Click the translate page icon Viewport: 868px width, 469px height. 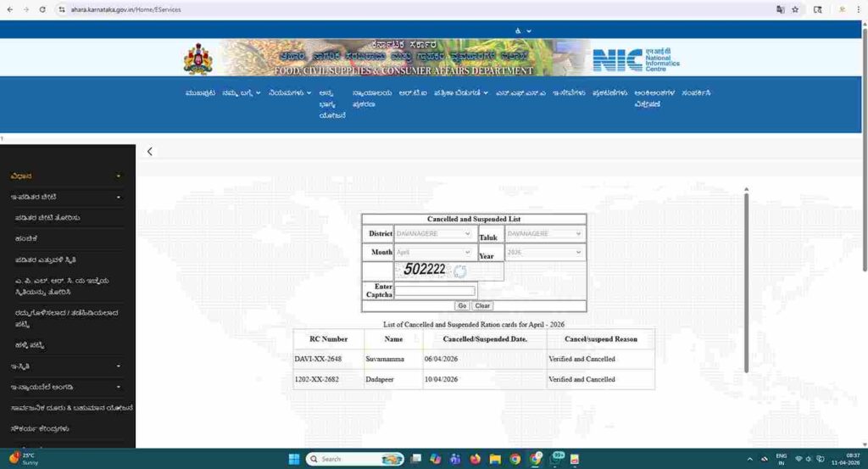coord(780,9)
